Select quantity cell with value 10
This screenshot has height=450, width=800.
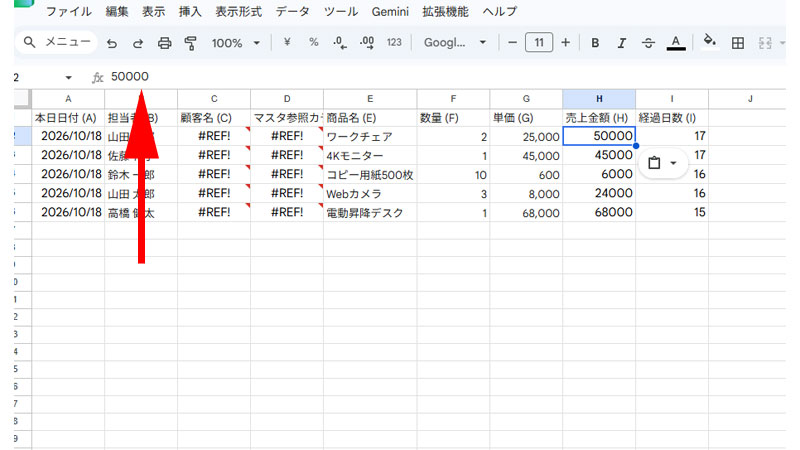pyautogui.click(x=453, y=174)
